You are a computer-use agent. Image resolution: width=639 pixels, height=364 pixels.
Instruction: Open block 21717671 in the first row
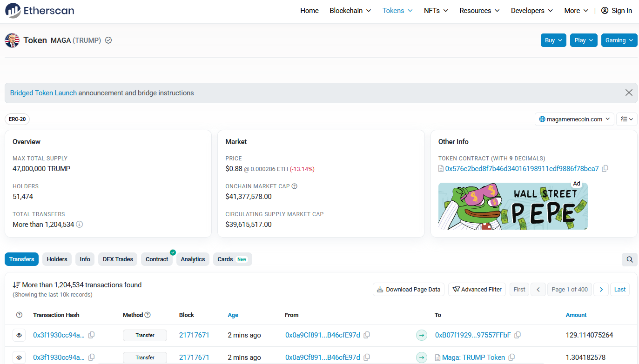194,335
